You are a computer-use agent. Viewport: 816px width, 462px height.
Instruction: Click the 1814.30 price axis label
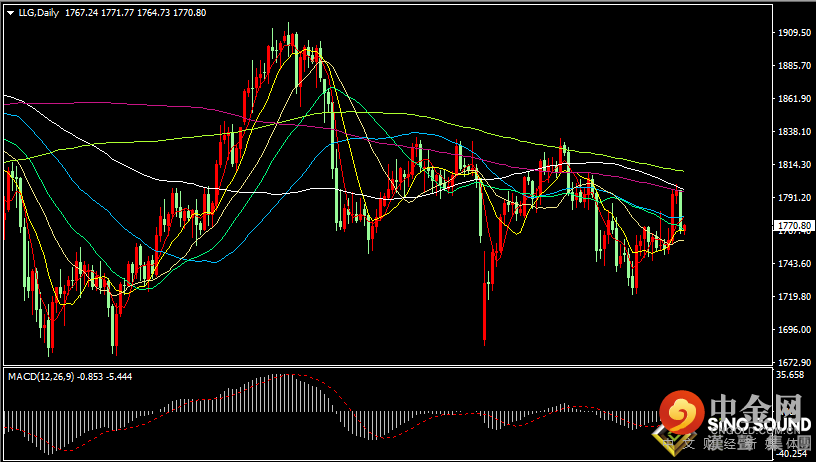pos(795,165)
